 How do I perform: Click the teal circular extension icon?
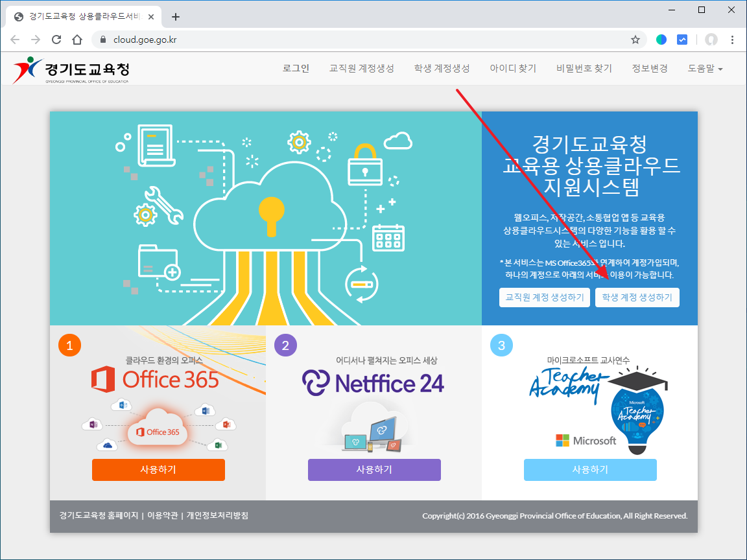pyautogui.click(x=661, y=40)
